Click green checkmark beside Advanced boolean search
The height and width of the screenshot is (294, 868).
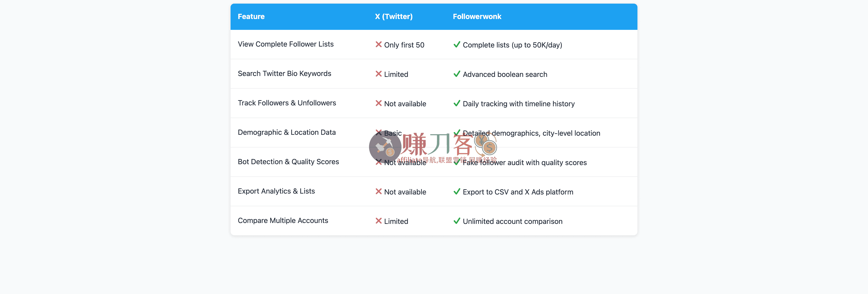pos(457,74)
